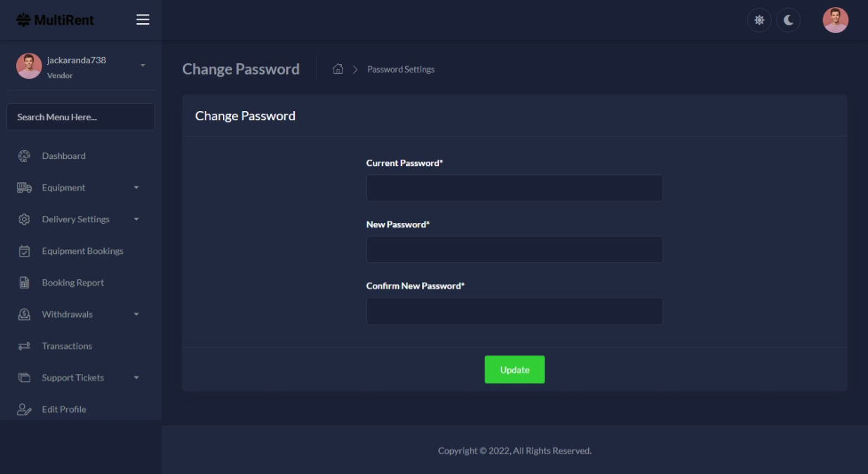
Task: Click the Dashboard palette icon
Action: (x=24, y=156)
